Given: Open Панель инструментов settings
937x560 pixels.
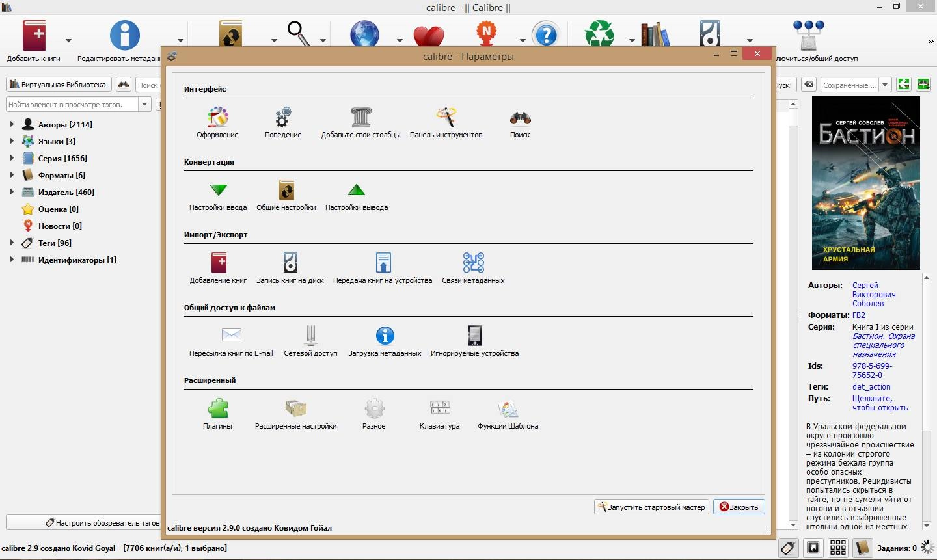Looking at the screenshot, I should point(446,123).
